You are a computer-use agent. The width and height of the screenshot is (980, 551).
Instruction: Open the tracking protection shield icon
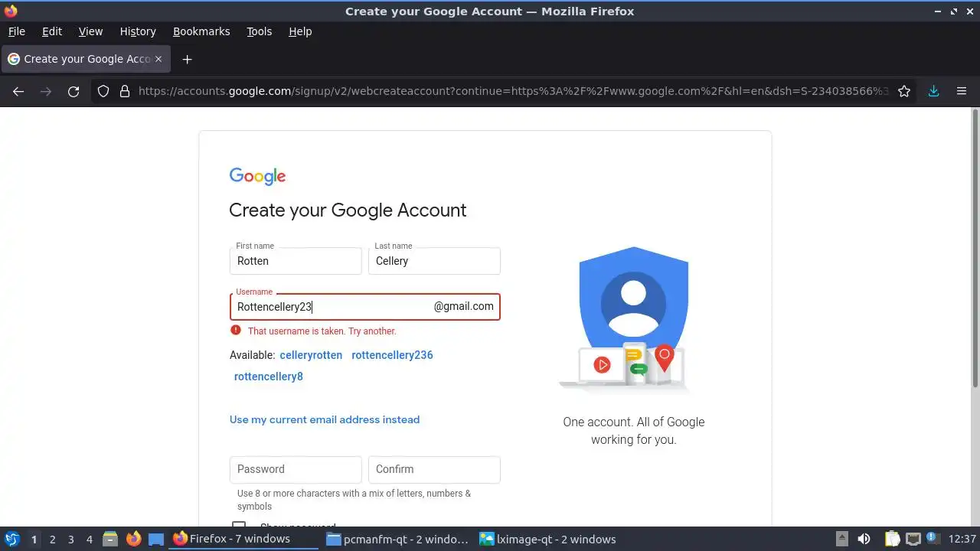(x=103, y=91)
